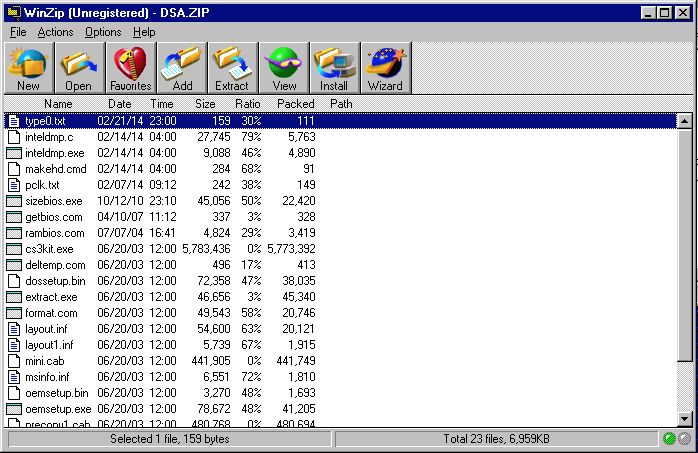Click the layout1.inf document icon
698x453 pixels.
tap(14, 345)
